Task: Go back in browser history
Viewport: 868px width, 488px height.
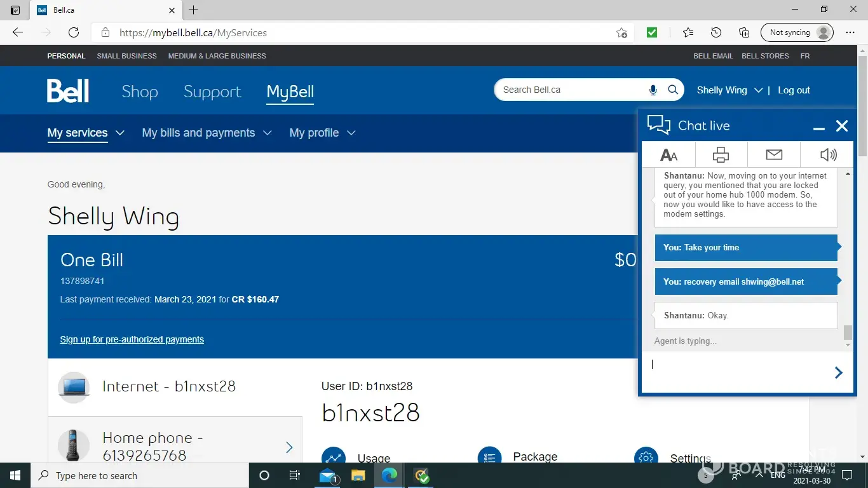Action: 18,32
